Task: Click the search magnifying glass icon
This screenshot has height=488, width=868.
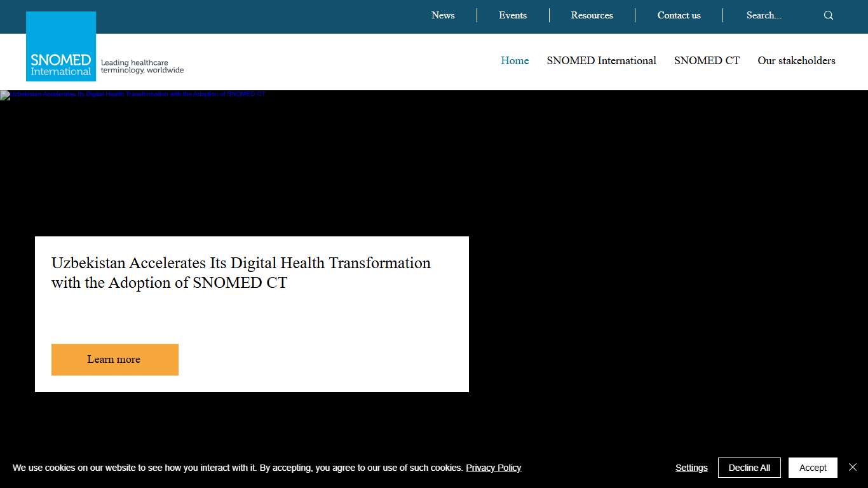Action: click(x=828, y=15)
